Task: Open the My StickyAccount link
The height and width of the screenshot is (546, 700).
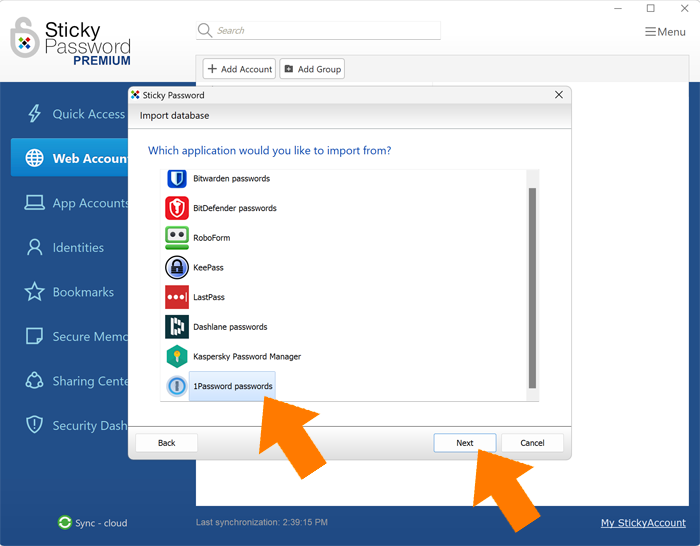Action: [643, 523]
